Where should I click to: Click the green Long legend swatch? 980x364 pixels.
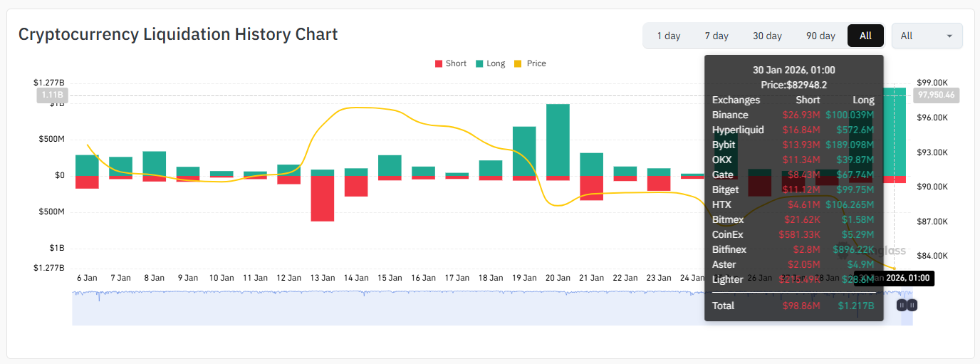479,64
